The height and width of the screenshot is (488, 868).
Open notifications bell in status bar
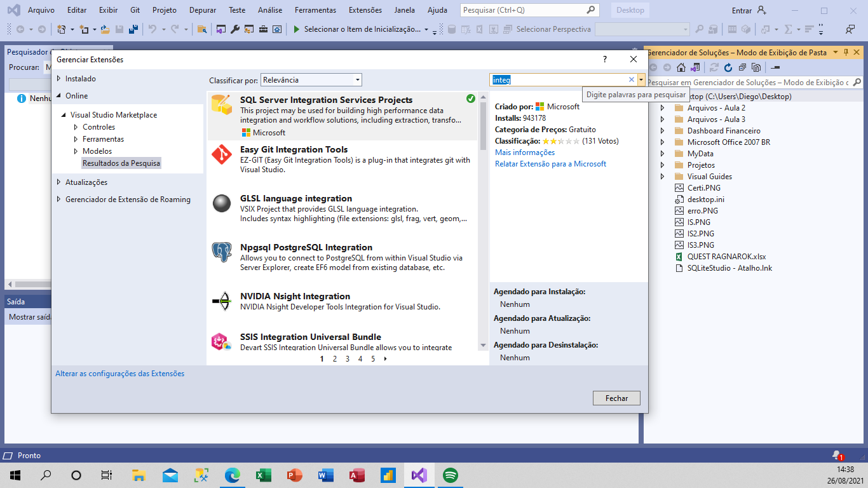[837, 456]
